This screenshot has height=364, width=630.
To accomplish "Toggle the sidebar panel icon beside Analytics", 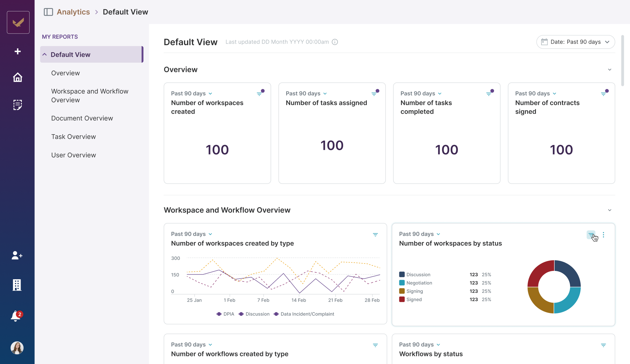I will click(x=49, y=12).
